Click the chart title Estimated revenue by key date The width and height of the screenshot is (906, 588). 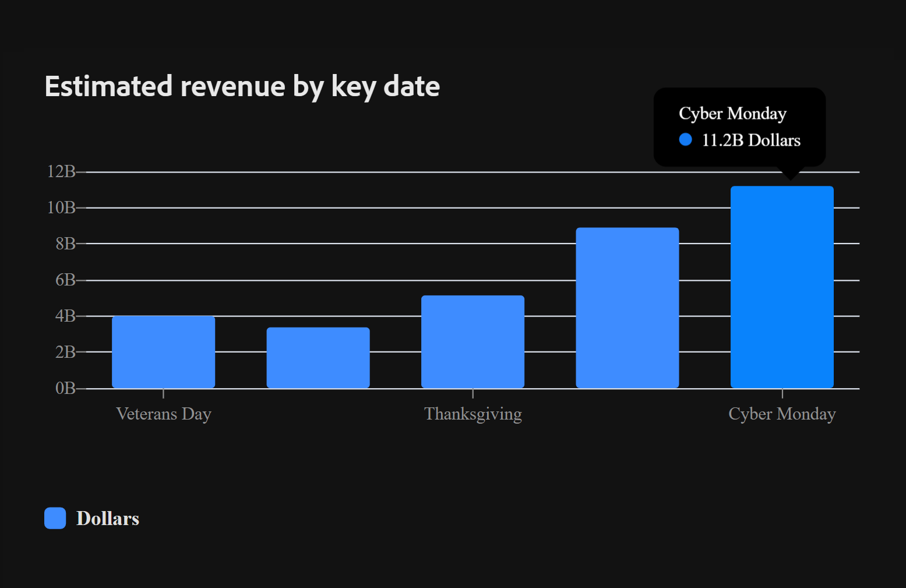[242, 87]
